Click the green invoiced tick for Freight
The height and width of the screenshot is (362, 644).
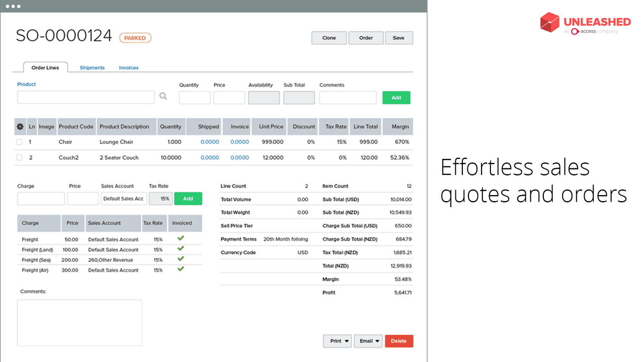tap(181, 238)
